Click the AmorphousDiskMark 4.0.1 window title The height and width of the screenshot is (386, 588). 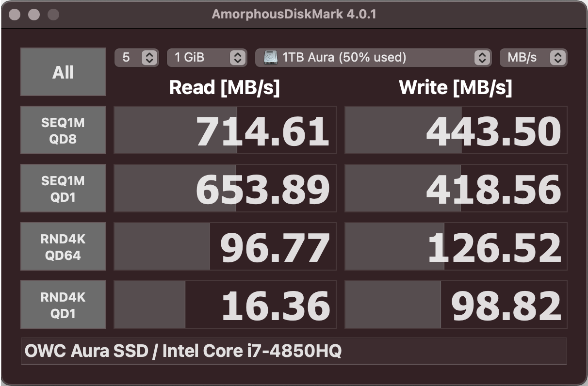click(294, 14)
